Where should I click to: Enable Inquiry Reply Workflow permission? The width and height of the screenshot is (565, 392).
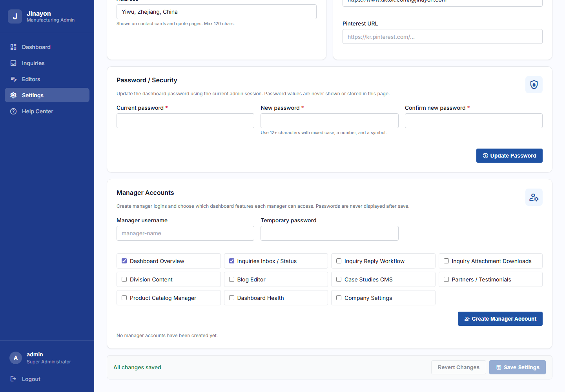click(339, 261)
